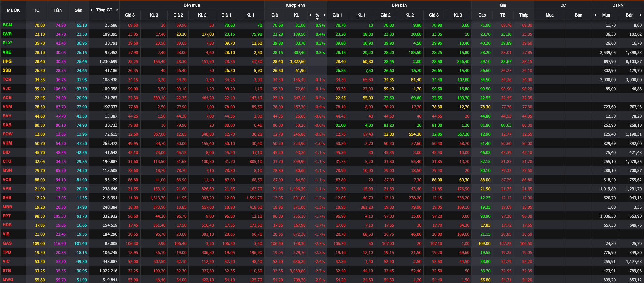Sort by the Tổng GT column header

coord(104,10)
